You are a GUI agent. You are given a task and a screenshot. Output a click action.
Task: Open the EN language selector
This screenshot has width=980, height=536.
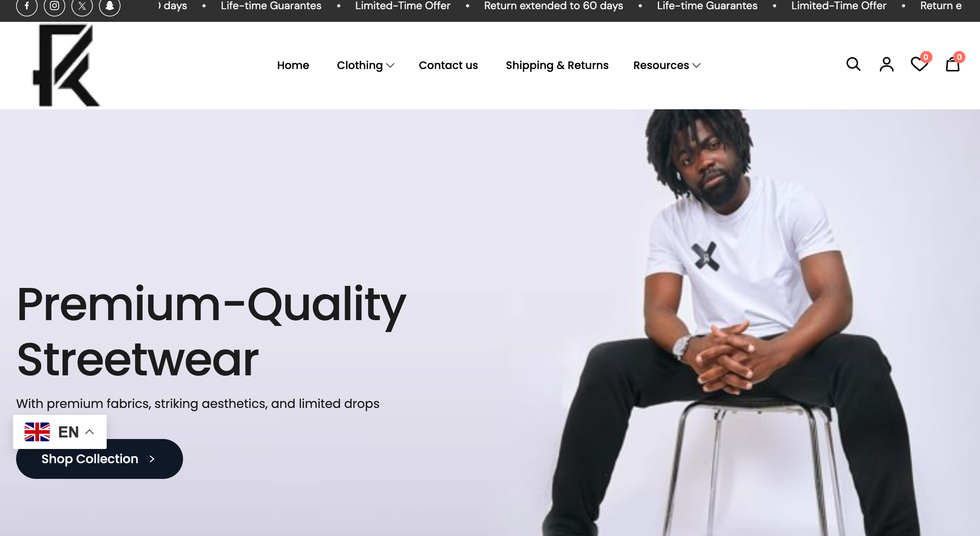point(60,432)
